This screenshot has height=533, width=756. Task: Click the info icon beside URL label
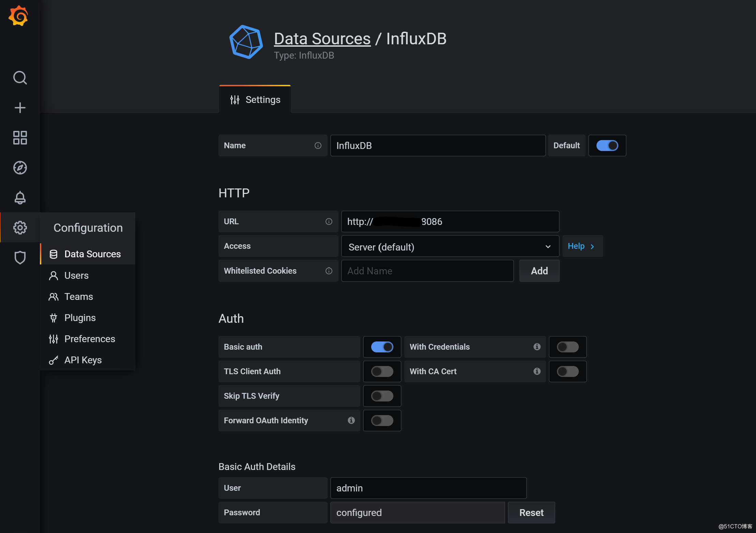329,222
